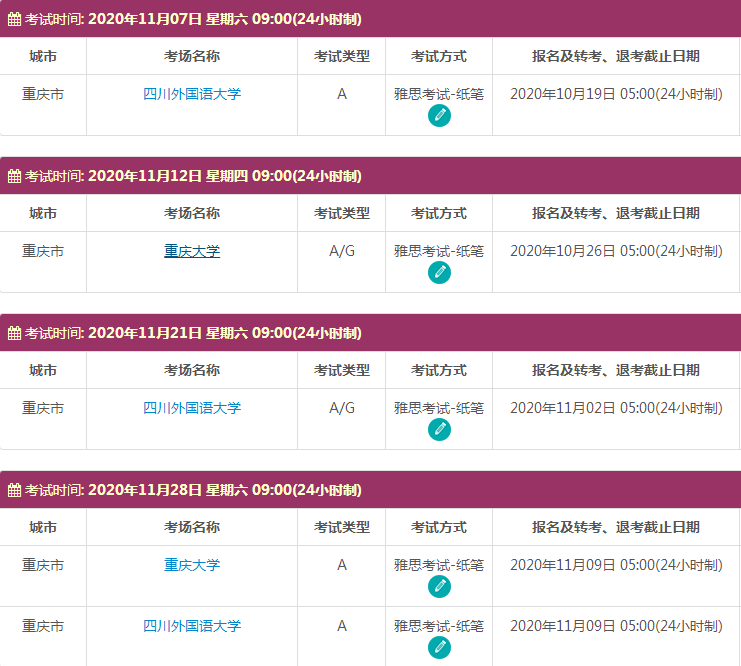This screenshot has width=741, height=666.
Task: Click pencil icon in November 21 exam row
Action: pyautogui.click(x=439, y=430)
